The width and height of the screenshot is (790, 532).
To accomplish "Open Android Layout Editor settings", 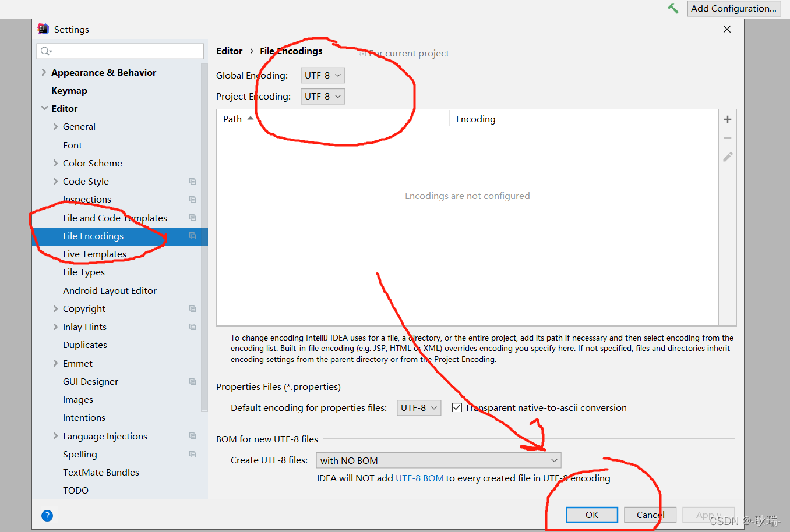I will [110, 290].
